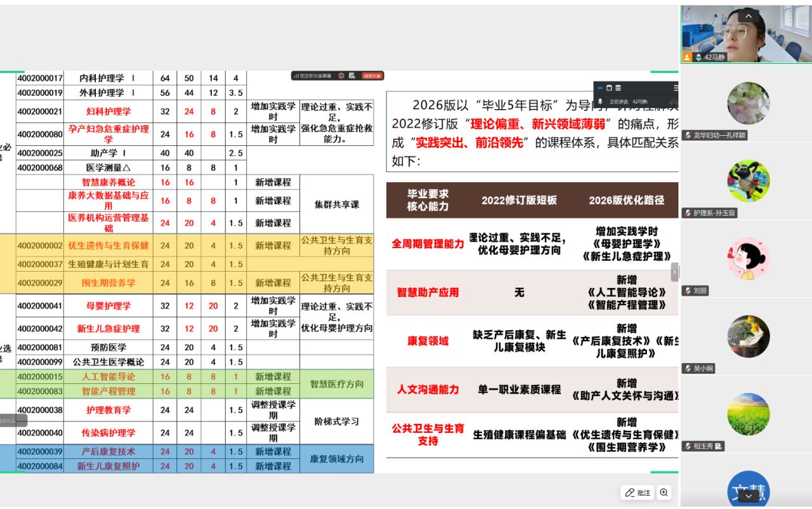Click the signal strength icon in sharing bar
Image resolution: width=812 pixels, height=509 pixels.
(296, 76)
